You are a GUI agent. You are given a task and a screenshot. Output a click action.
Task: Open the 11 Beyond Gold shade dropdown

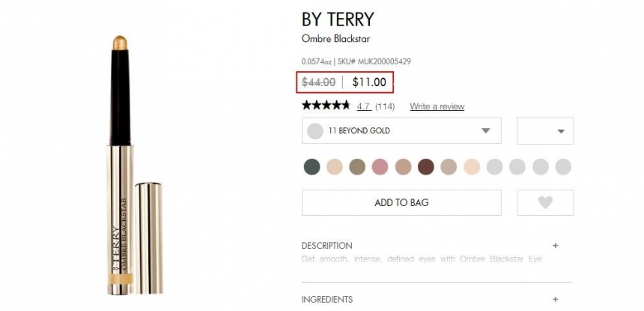click(401, 130)
